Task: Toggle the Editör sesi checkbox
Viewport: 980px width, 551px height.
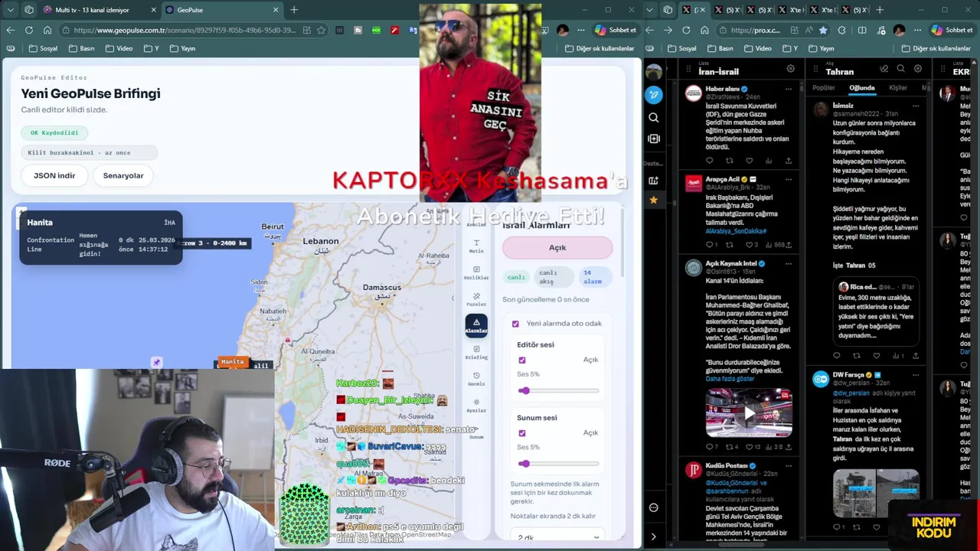Action: 522,360
